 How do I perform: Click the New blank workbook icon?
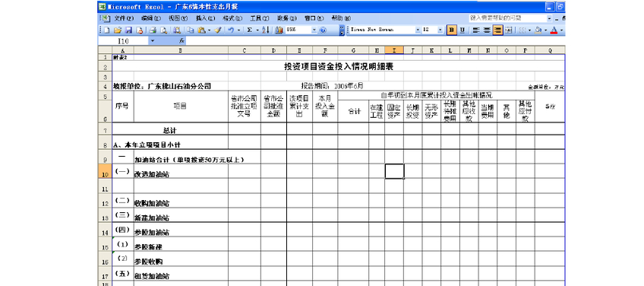107,30
